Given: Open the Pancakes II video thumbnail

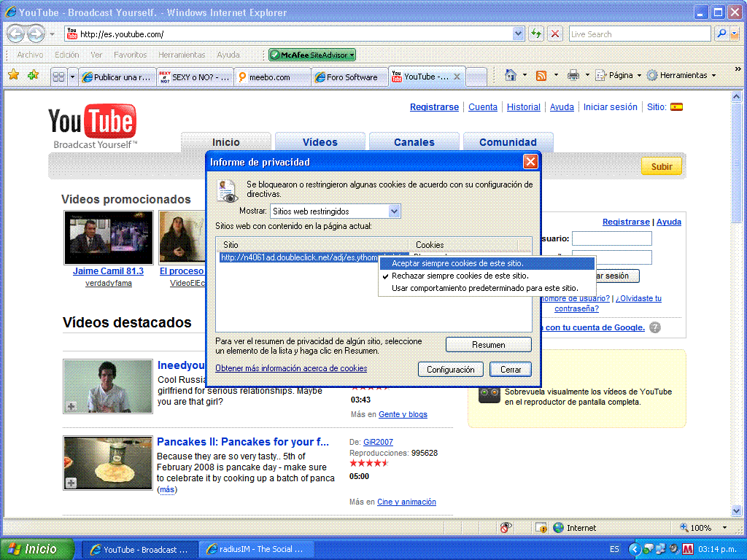Looking at the screenshot, I should 108,463.
